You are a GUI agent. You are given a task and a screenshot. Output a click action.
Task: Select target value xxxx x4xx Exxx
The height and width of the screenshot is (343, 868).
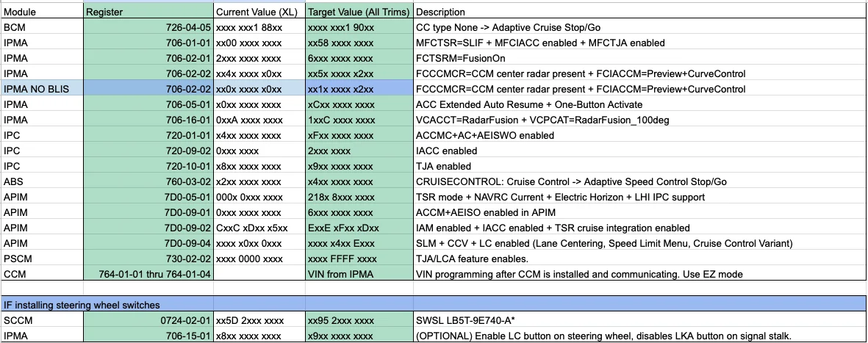pos(359,244)
